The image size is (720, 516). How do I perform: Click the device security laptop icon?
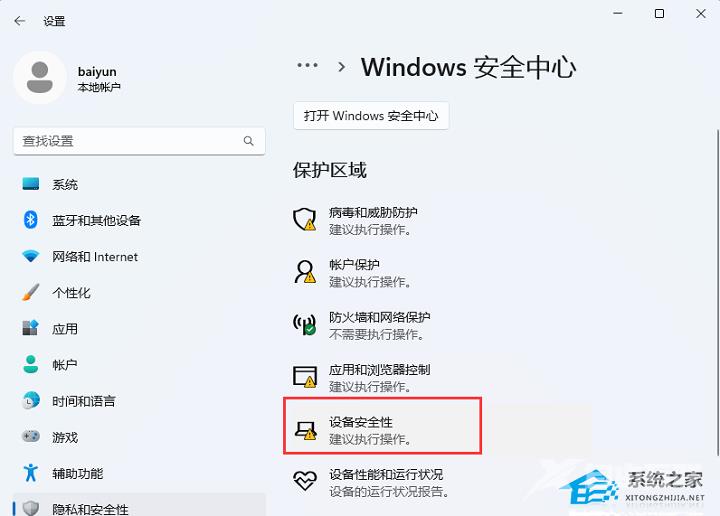305,431
